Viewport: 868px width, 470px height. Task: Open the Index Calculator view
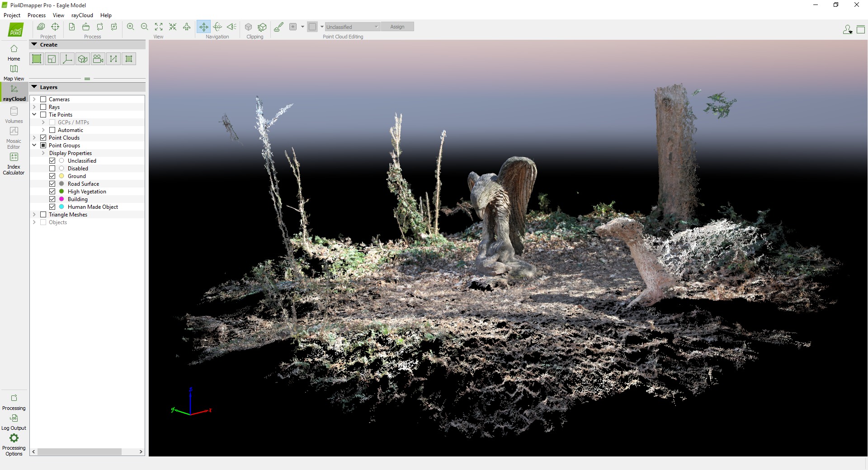pyautogui.click(x=14, y=163)
